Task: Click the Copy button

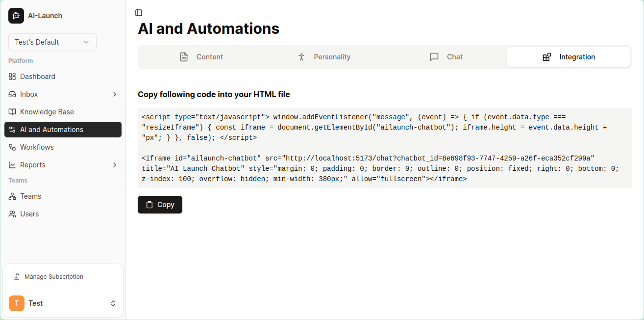Action: 160,205
